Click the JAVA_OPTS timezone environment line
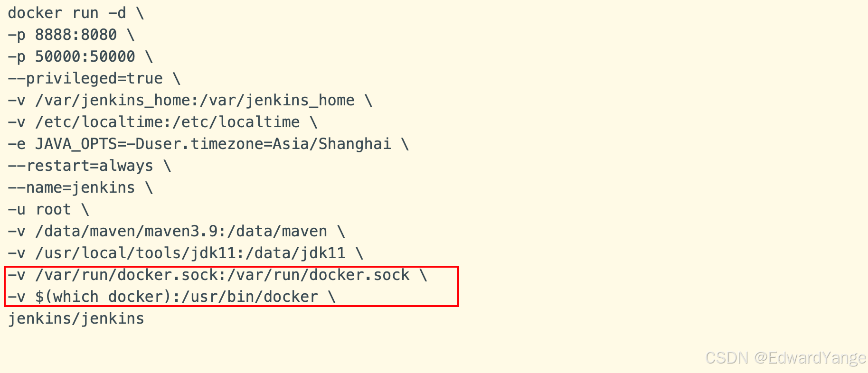The height and width of the screenshot is (373, 868). click(x=208, y=144)
